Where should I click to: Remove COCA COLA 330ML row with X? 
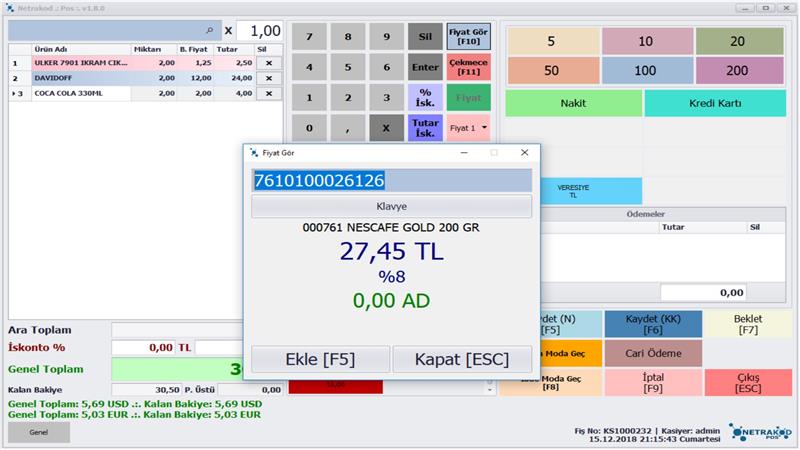[x=269, y=94]
